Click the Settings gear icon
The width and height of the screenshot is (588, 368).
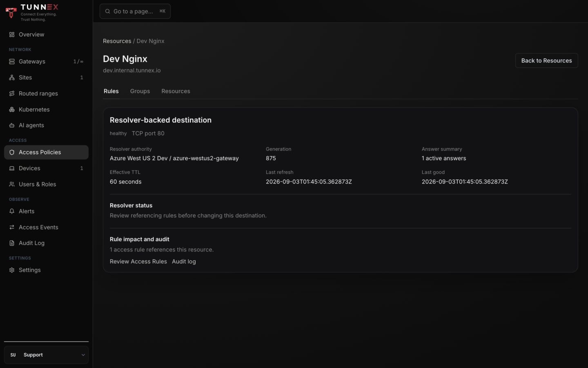pyautogui.click(x=12, y=270)
